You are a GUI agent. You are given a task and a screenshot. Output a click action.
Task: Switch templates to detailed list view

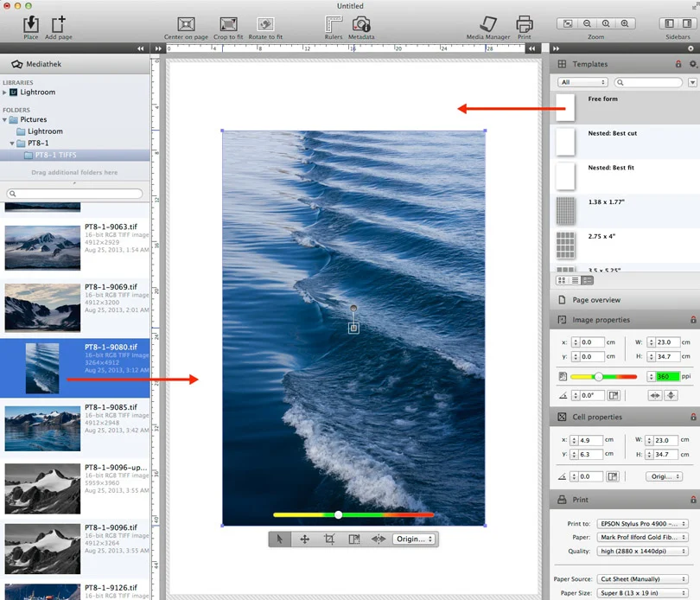pyautogui.click(x=588, y=281)
